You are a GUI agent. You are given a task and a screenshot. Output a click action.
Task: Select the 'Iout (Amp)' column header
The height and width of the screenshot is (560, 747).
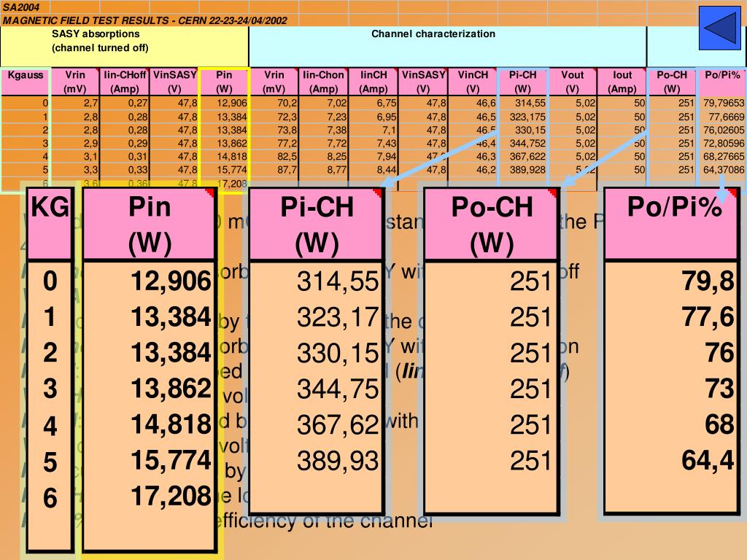click(622, 82)
